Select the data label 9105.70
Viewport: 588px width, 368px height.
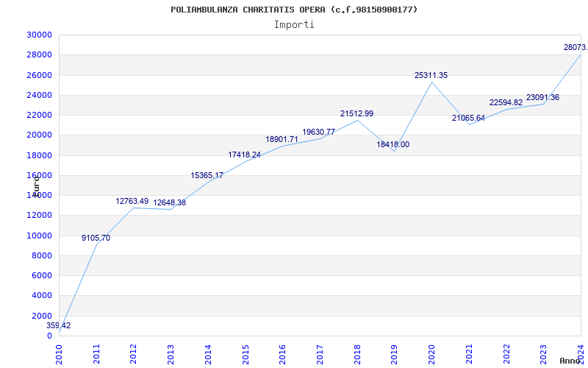tap(96, 238)
